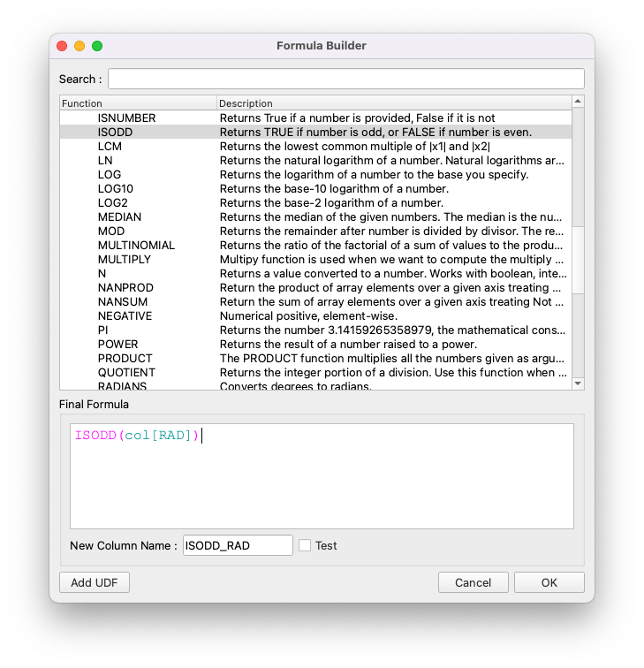Image resolution: width=644 pixels, height=668 pixels.
Task: Minimize the Formula Builder window
Action: [x=80, y=46]
